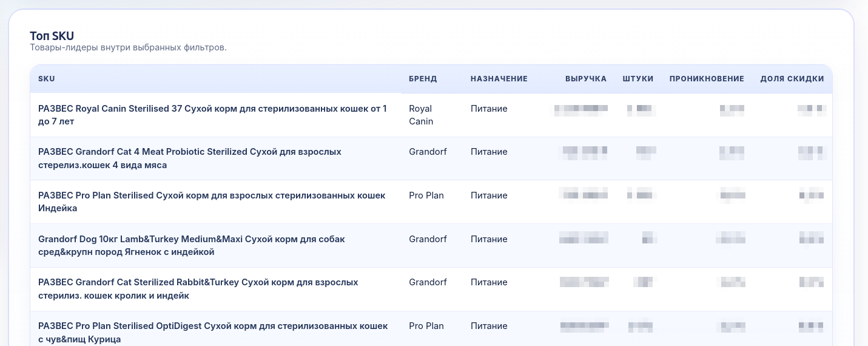Click the ДОЛЯ СКИДКИ column header
The width and height of the screenshot is (868, 346).
[x=792, y=79]
